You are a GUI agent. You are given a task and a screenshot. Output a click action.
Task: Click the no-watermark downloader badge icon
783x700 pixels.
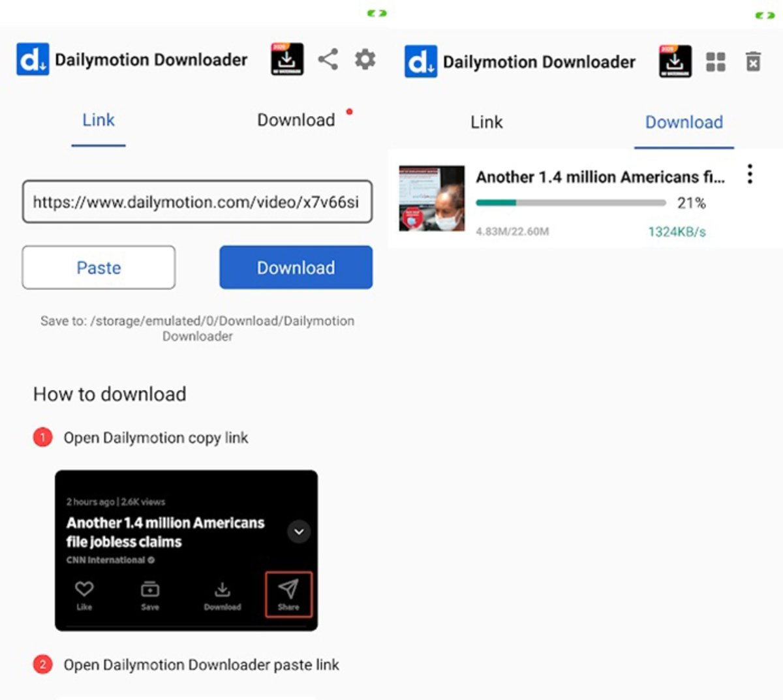[x=287, y=59]
